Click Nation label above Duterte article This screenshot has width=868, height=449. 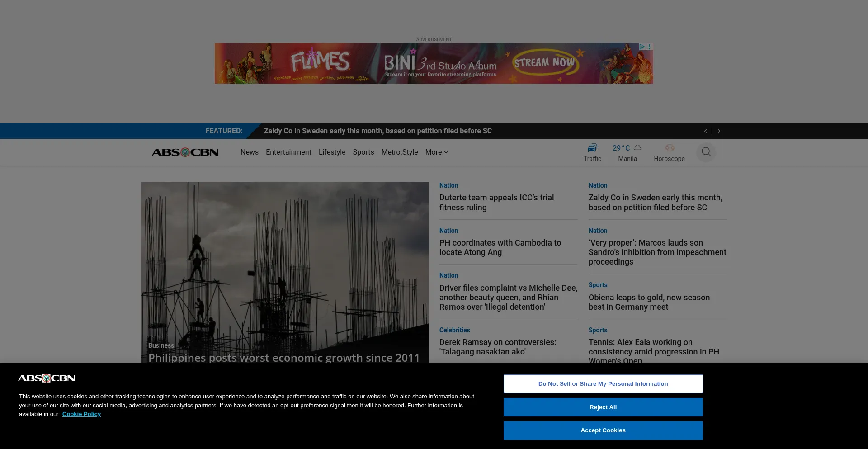[448, 185]
